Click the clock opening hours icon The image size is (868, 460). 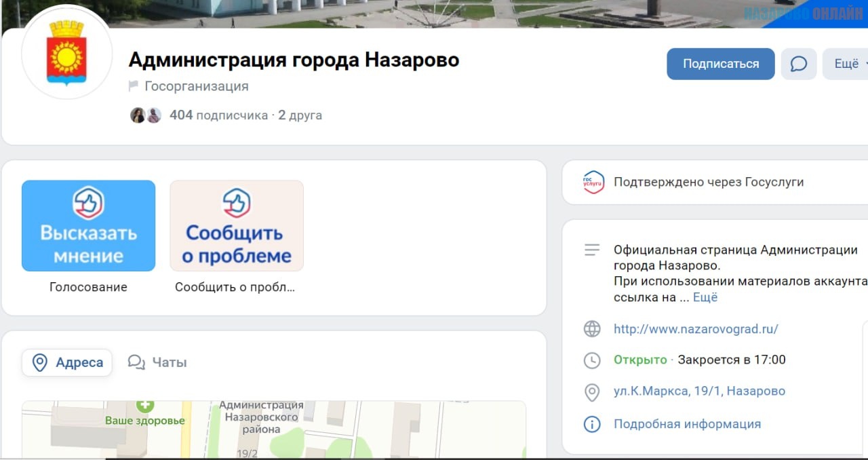click(592, 360)
